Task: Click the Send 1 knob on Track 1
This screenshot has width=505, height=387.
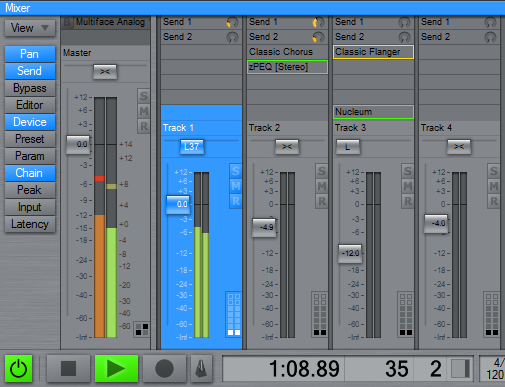Action: tap(232, 22)
